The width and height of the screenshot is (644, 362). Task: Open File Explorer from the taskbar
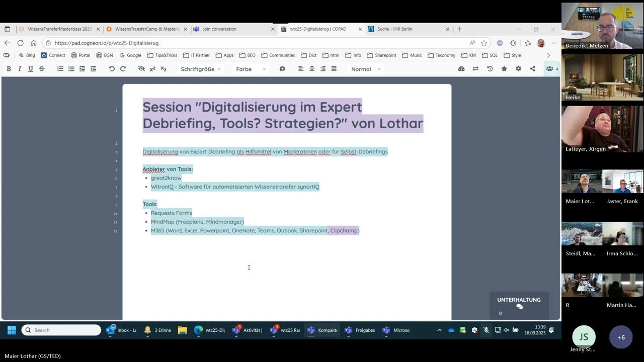[183, 330]
